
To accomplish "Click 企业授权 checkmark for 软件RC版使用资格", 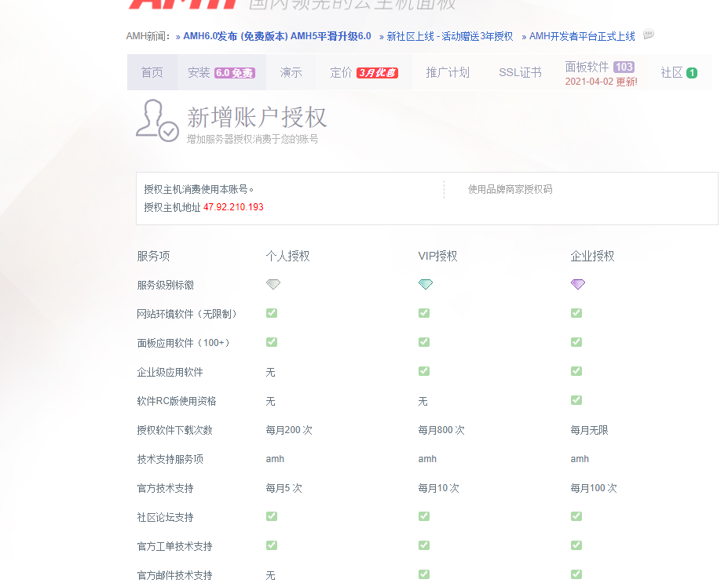I will [x=576, y=400].
